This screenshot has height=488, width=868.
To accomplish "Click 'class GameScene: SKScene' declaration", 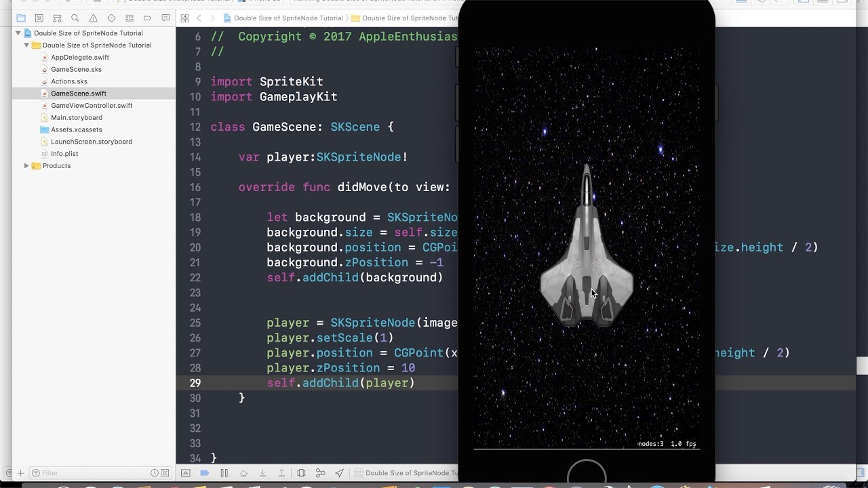I will pyautogui.click(x=302, y=127).
